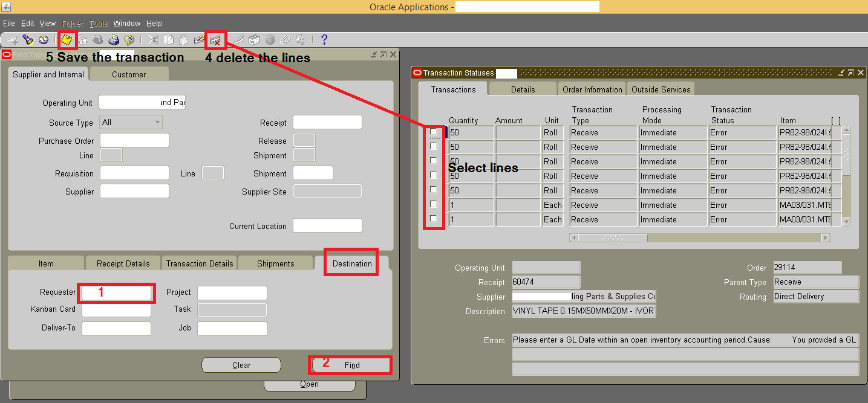
Task: Switch to the Shipments tab
Action: pos(276,263)
